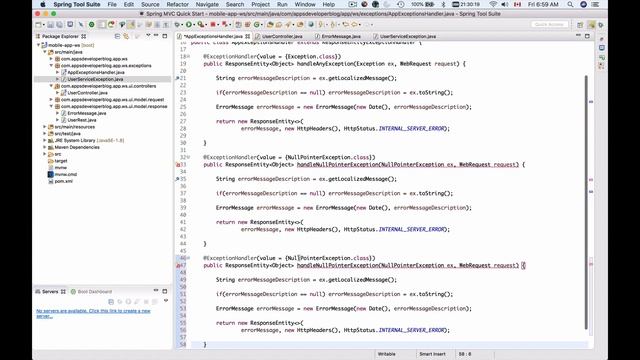Click the create a new server link
640x360 pixels.
click(93, 313)
